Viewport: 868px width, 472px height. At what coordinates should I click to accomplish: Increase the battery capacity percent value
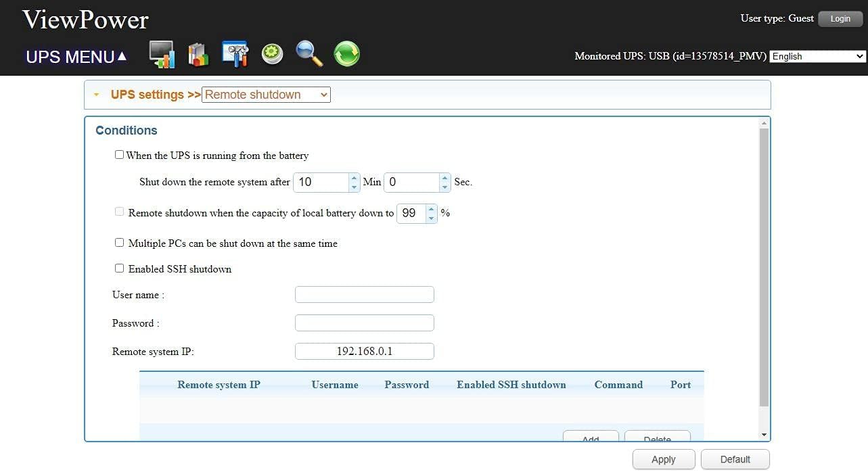[432, 209]
